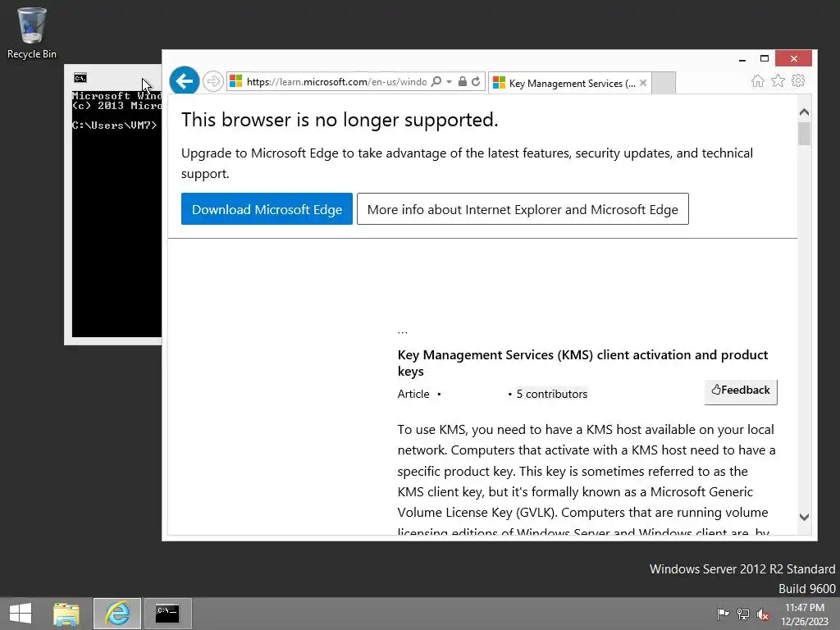Click Download Microsoft Edge button

[x=267, y=209]
